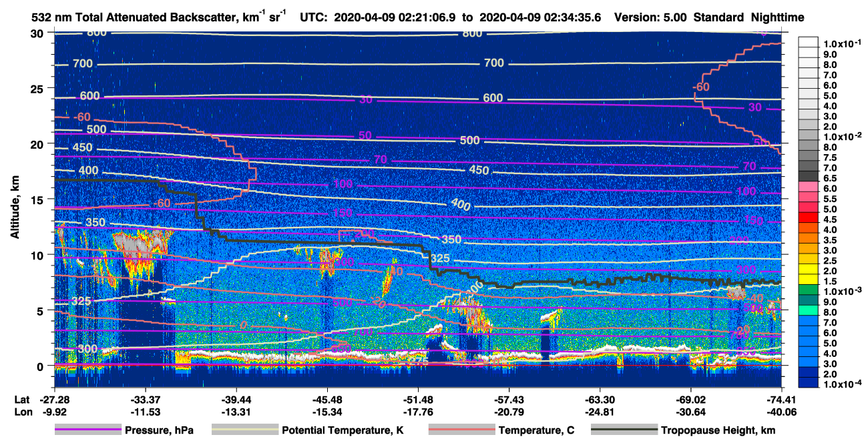Click longitude value -24.81
Screen dimensions: 868x445
(x=600, y=412)
